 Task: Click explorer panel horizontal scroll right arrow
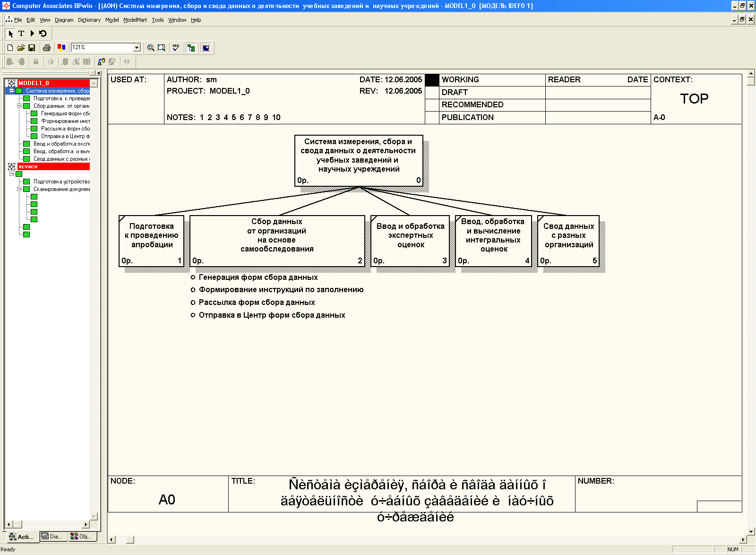coord(86,524)
